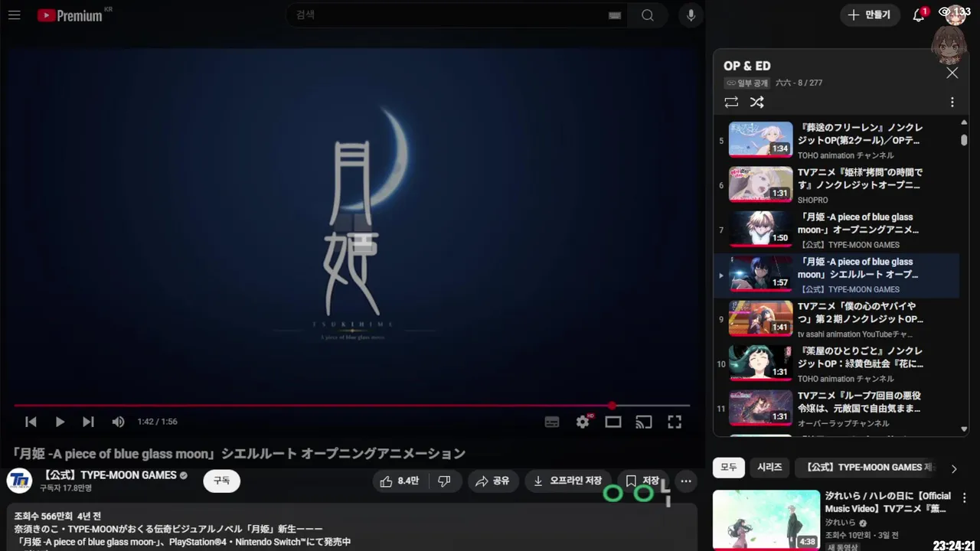The height and width of the screenshot is (551, 980).
Task: Select currently playing シエルルート playlist item
Action: point(836,275)
